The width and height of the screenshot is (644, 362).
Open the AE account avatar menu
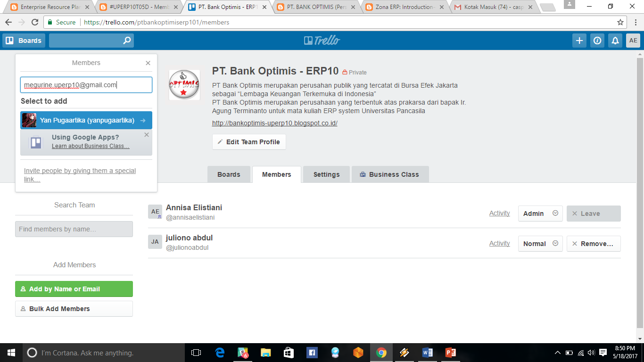633,41
